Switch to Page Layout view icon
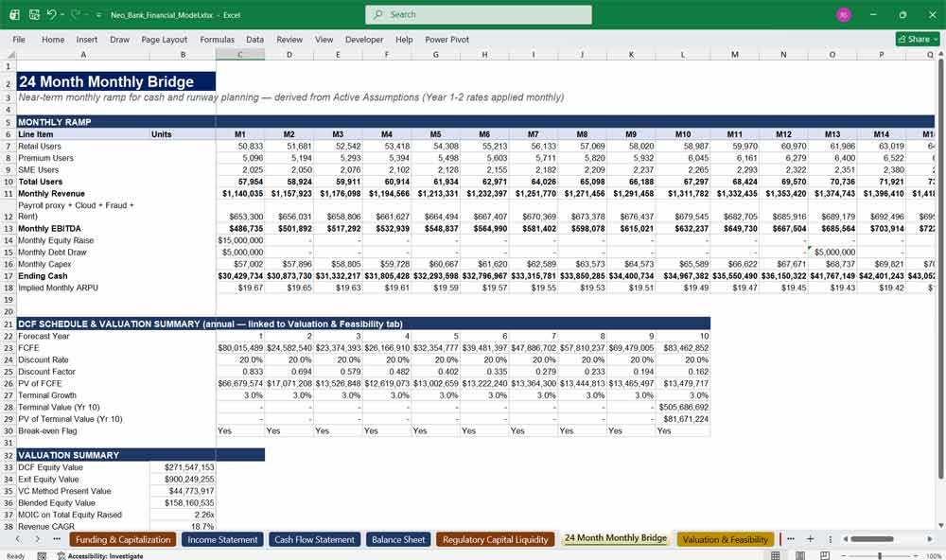The width and height of the screenshot is (946, 560). (x=800, y=555)
